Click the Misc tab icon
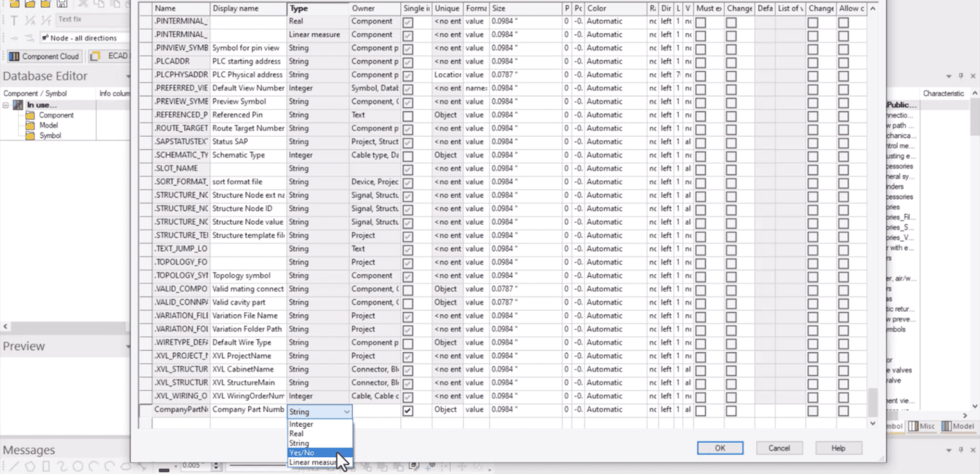Screen dimensions: 980x474 tap(913, 426)
